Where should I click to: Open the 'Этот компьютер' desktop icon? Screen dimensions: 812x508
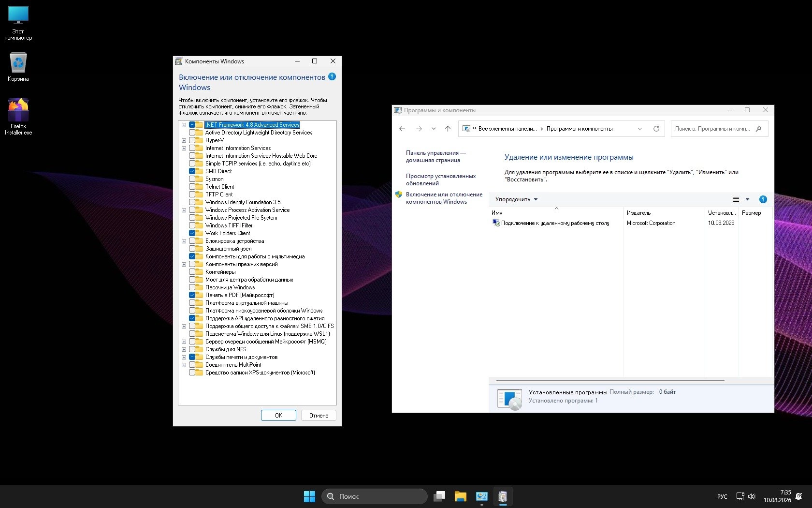click(18, 23)
